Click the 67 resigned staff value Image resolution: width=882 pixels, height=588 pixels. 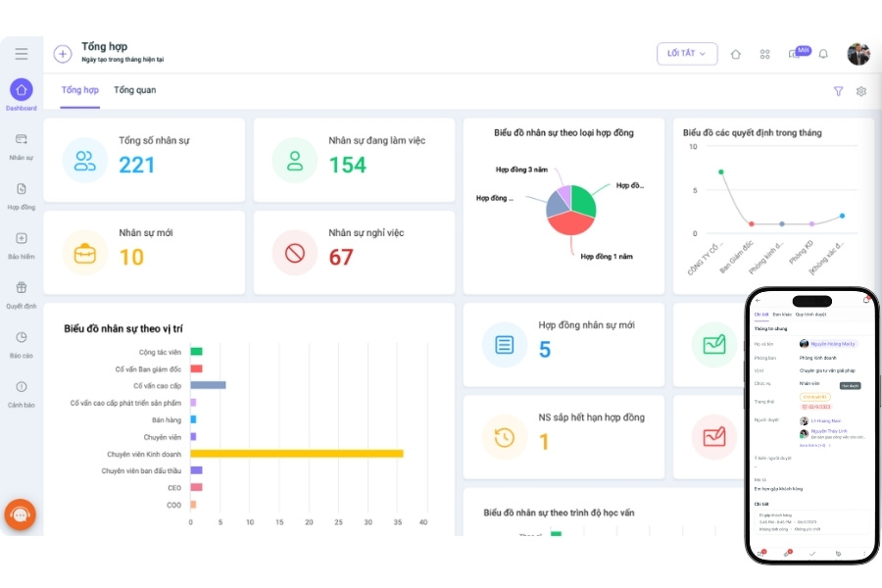click(x=341, y=257)
